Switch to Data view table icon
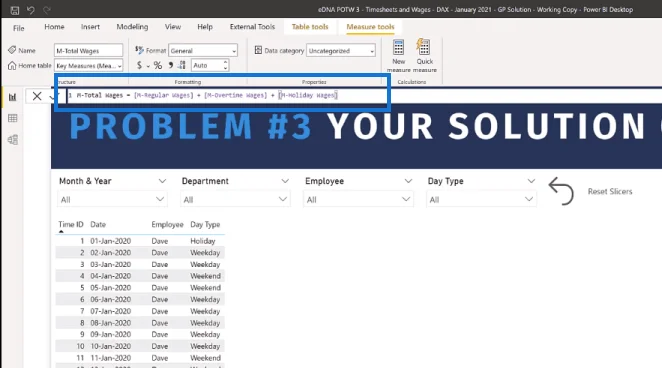662x368 pixels. [13, 118]
